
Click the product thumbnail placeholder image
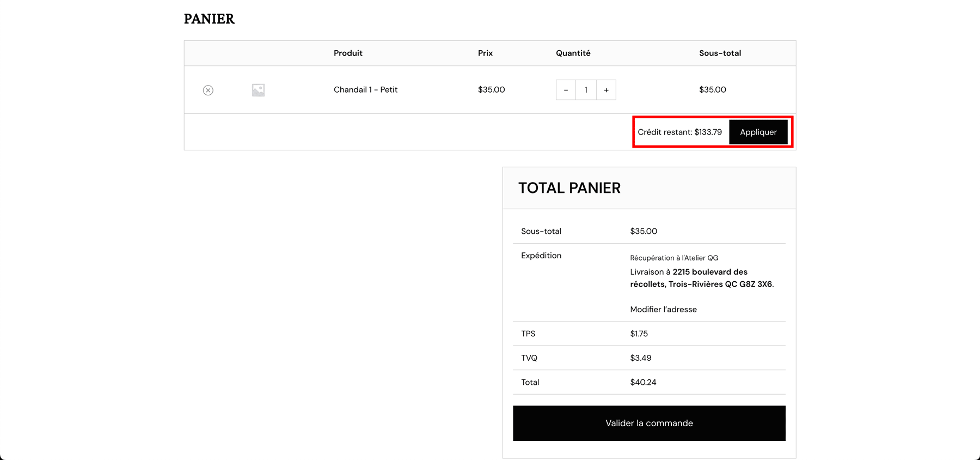258,90
